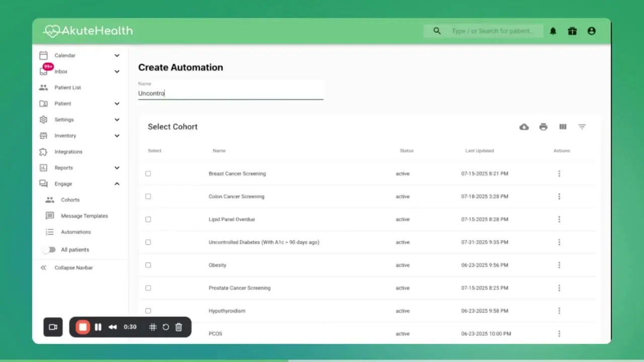
Task: Sort by the Name column header
Action: point(219,151)
